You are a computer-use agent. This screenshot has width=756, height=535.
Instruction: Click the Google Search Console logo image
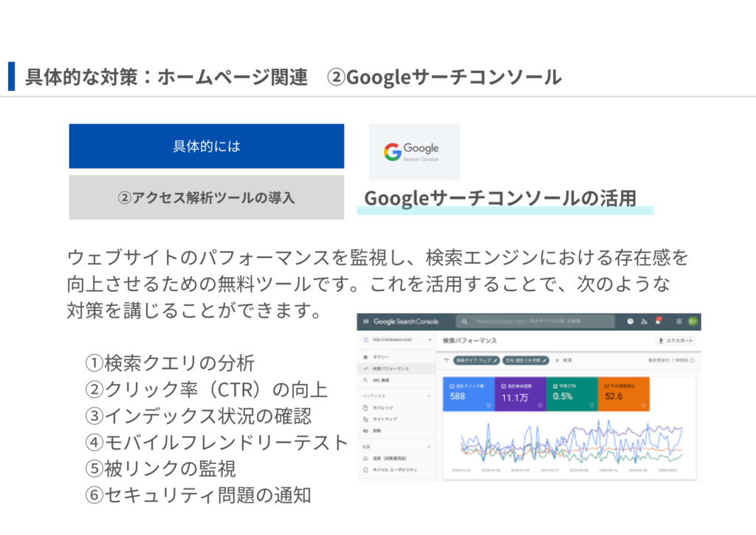tap(414, 151)
